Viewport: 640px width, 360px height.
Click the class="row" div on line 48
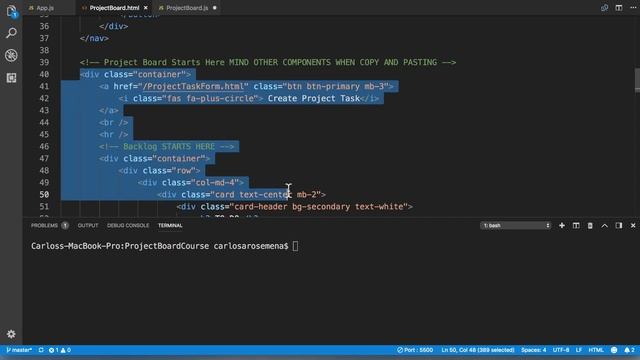point(159,171)
